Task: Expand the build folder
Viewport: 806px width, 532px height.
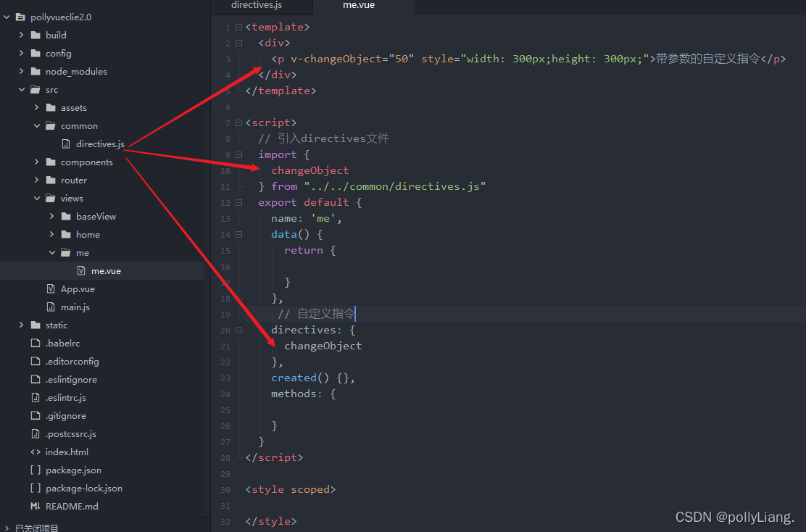Action: click(21, 35)
